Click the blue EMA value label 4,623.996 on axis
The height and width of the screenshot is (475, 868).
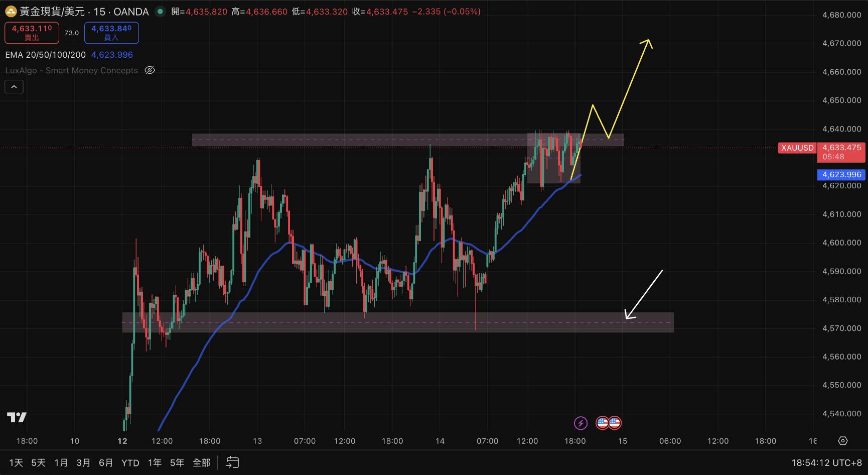[841, 175]
